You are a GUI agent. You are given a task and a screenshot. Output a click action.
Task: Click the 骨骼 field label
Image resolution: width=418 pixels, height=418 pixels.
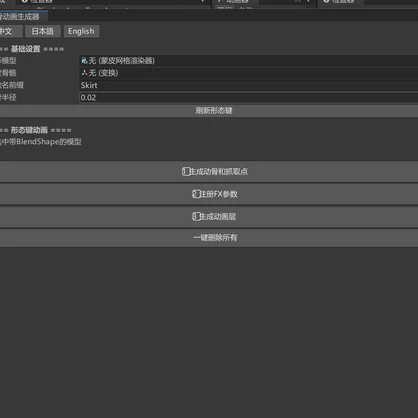click(8, 73)
